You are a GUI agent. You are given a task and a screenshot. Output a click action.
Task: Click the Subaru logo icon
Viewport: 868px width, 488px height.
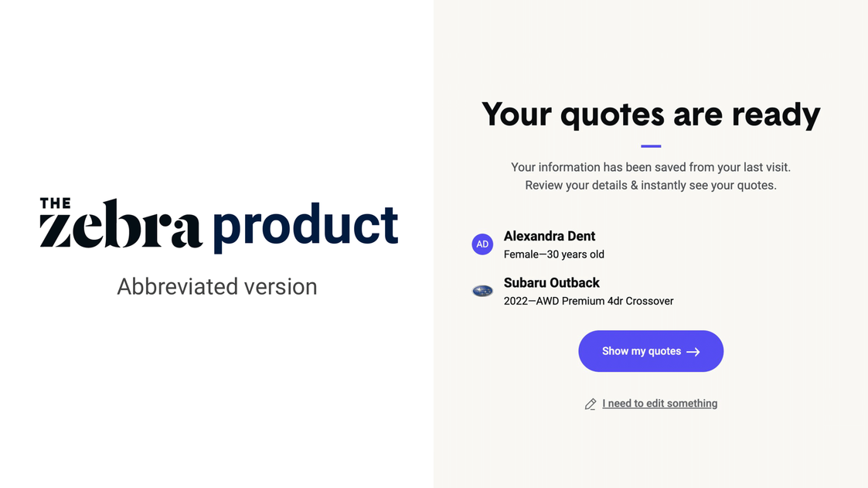pos(482,292)
